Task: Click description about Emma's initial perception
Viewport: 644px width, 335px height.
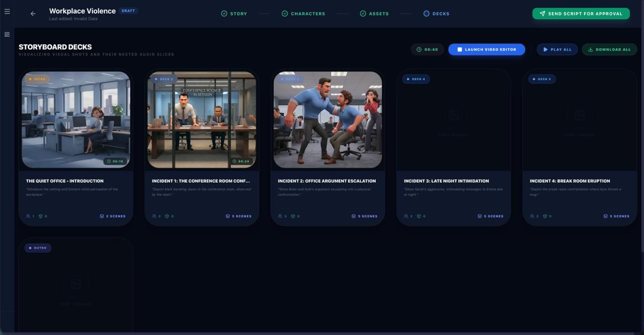Action: (x=72, y=192)
